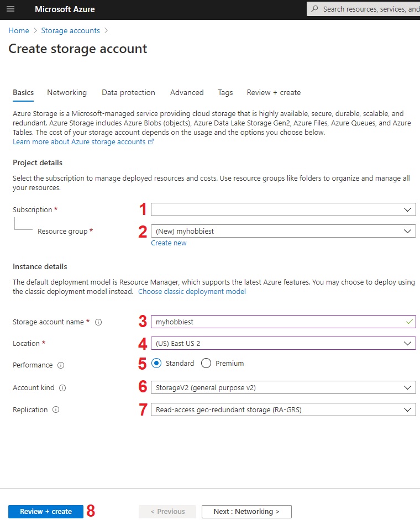Open the Resource group dropdown
The height and width of the screenshot is (520, 420).
click(x=283, y=231)
